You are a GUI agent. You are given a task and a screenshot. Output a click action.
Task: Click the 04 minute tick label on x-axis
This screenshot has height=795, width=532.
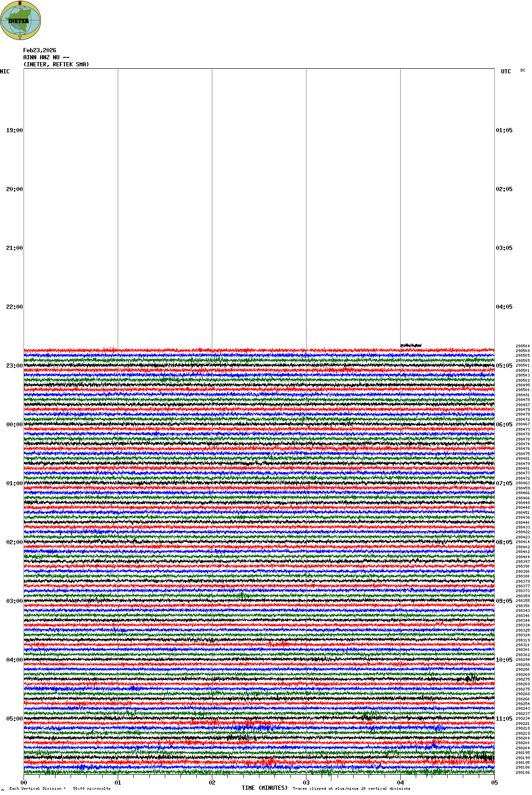point(400,783)
